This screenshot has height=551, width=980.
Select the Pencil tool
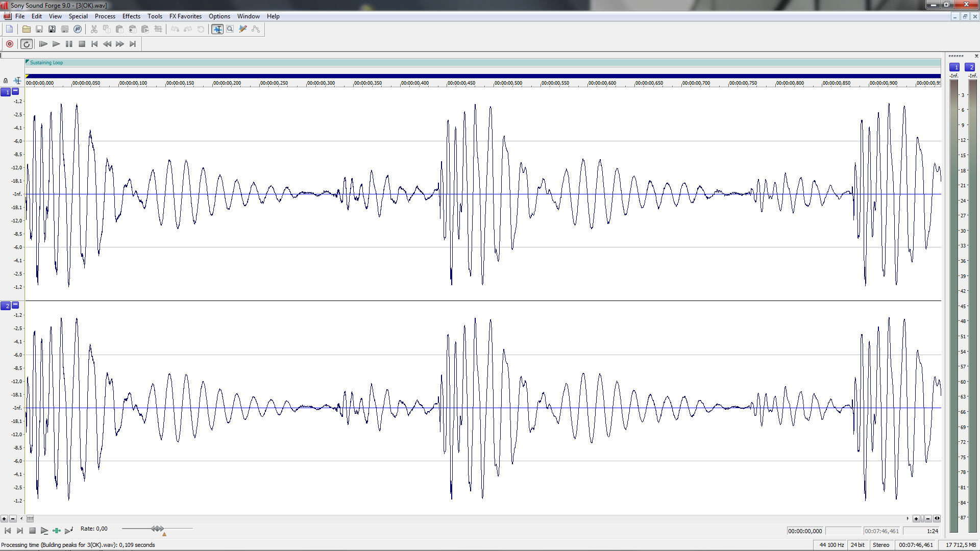[243, 29]
